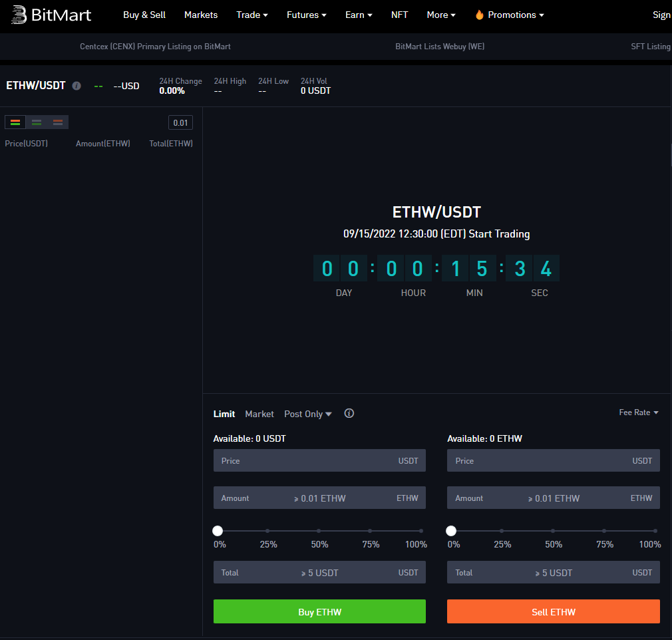The height and width of the screenshot is (640, 672).
Task: Set buy slider to 50% mark
Action: pyautogui.click(x=319, y=531)
